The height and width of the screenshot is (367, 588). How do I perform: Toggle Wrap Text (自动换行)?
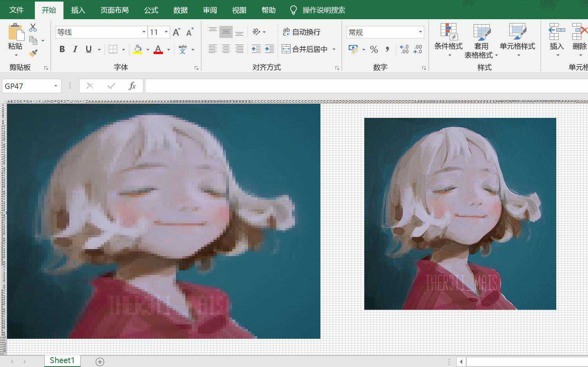[301, 32]
